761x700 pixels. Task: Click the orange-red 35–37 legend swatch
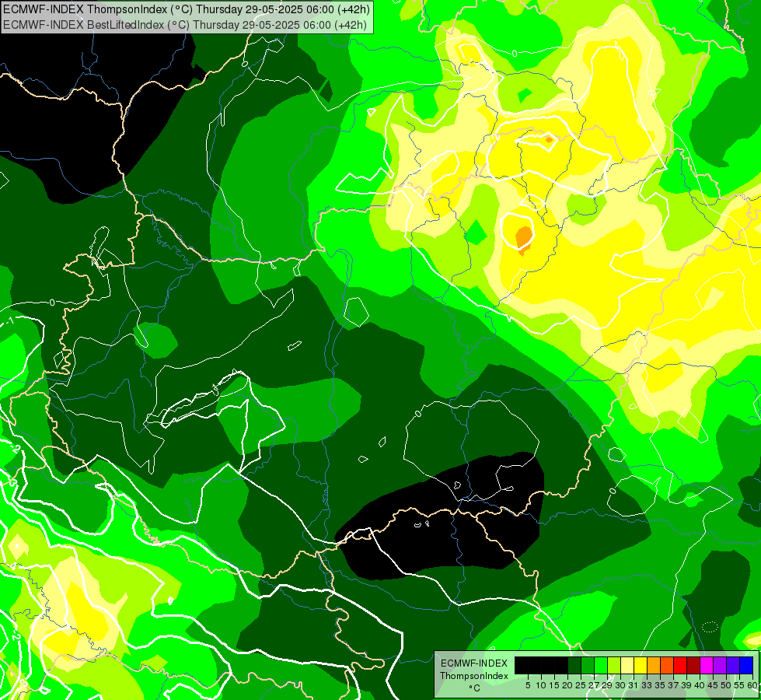tap(667, 665)
